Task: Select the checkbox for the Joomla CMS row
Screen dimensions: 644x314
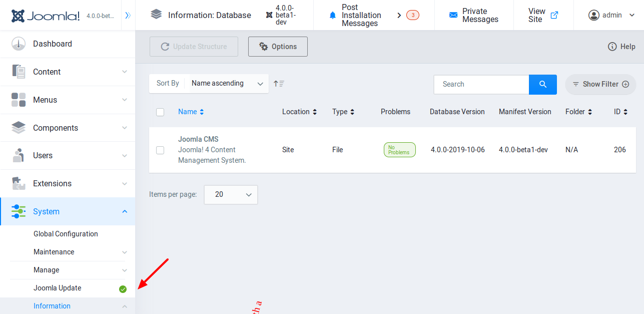Action: tap(160, 150)
